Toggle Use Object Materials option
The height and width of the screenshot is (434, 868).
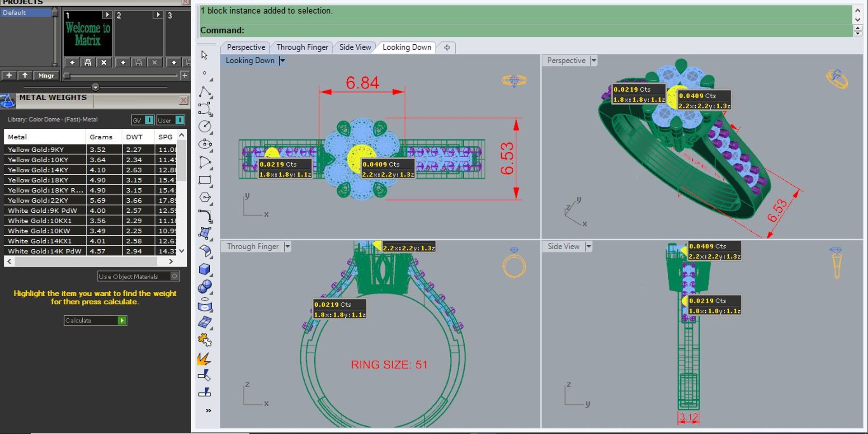[138, 276]
